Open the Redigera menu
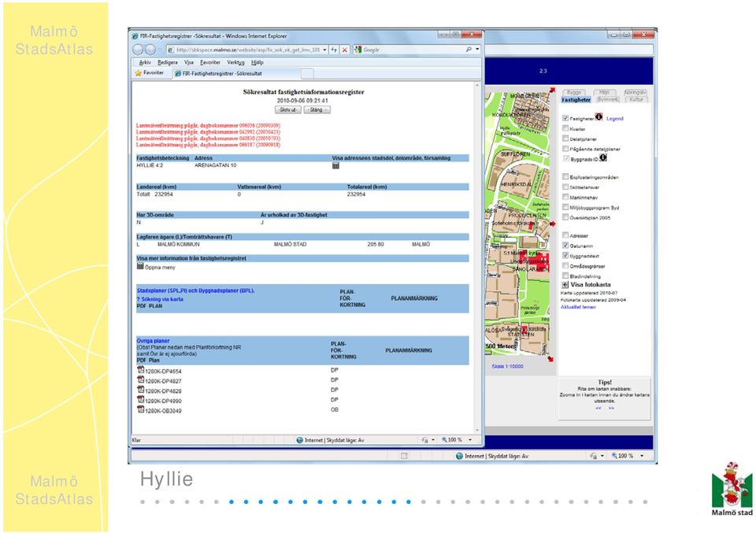756x533 pixels. point(167,63)
